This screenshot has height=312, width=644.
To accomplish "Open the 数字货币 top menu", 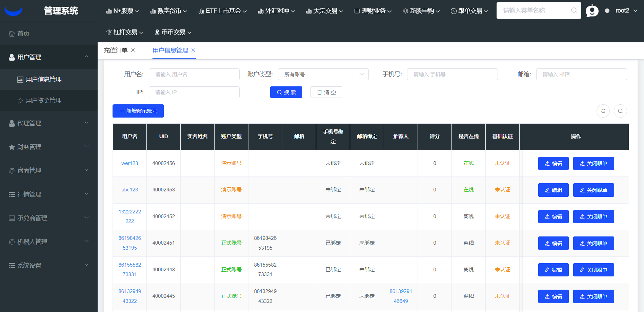I will pyautogui.click(x=169, y=11).
